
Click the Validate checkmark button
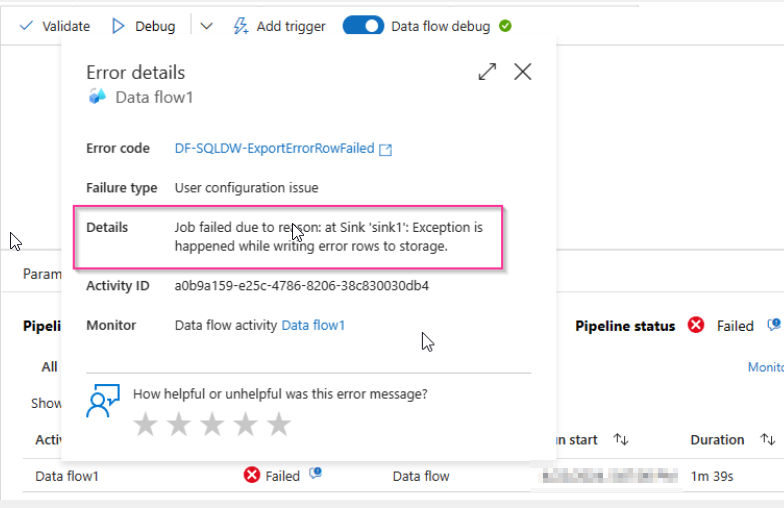[54, 26]
